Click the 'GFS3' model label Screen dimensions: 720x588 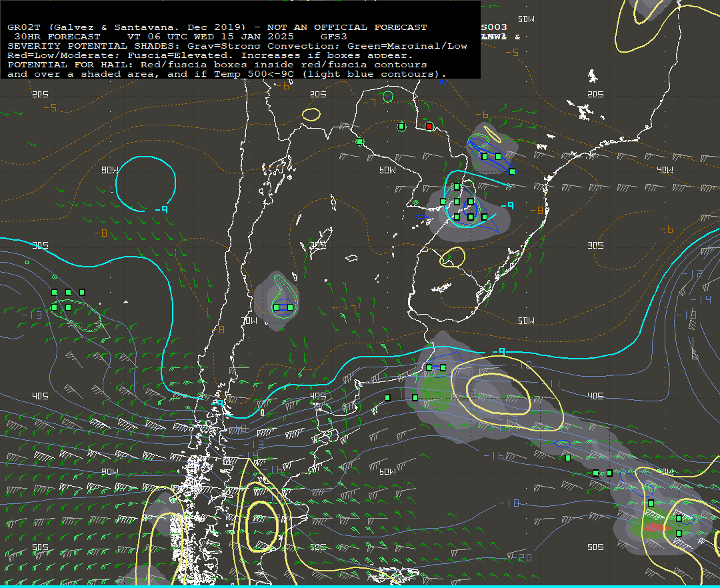tap(334, 37)
